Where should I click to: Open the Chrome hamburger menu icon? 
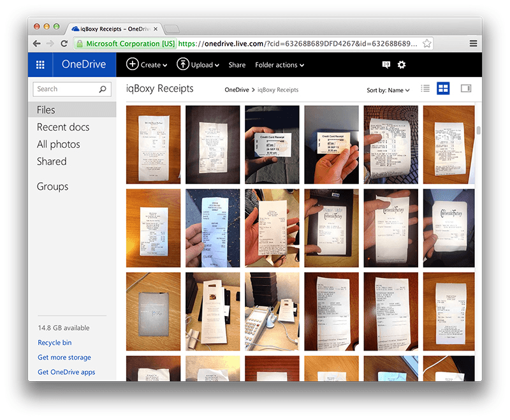tap(473, 43)
